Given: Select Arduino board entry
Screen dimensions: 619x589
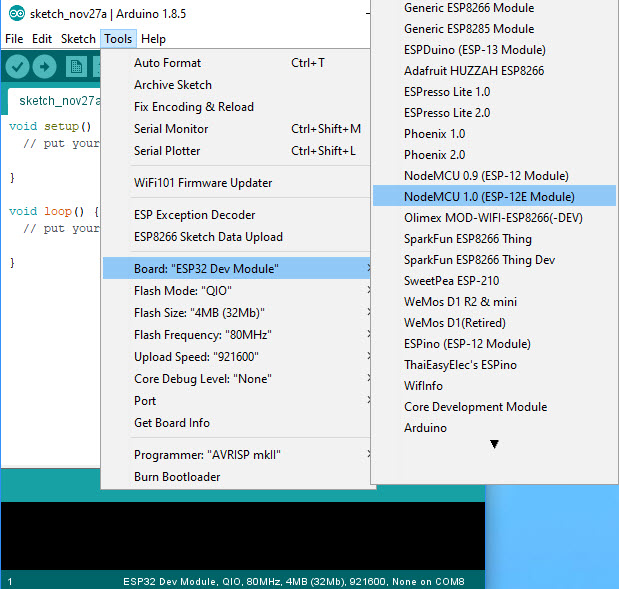Looking at the screenshot, I should tap(494, 428).
